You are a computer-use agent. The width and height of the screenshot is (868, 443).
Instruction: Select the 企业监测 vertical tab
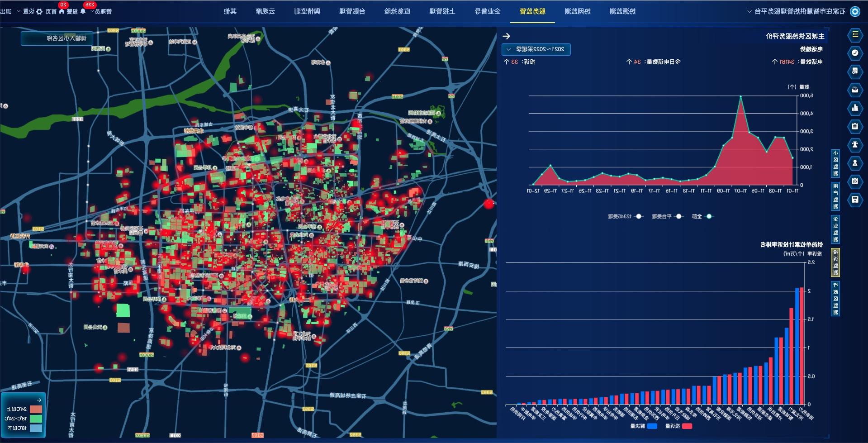(x=835, y=229)
